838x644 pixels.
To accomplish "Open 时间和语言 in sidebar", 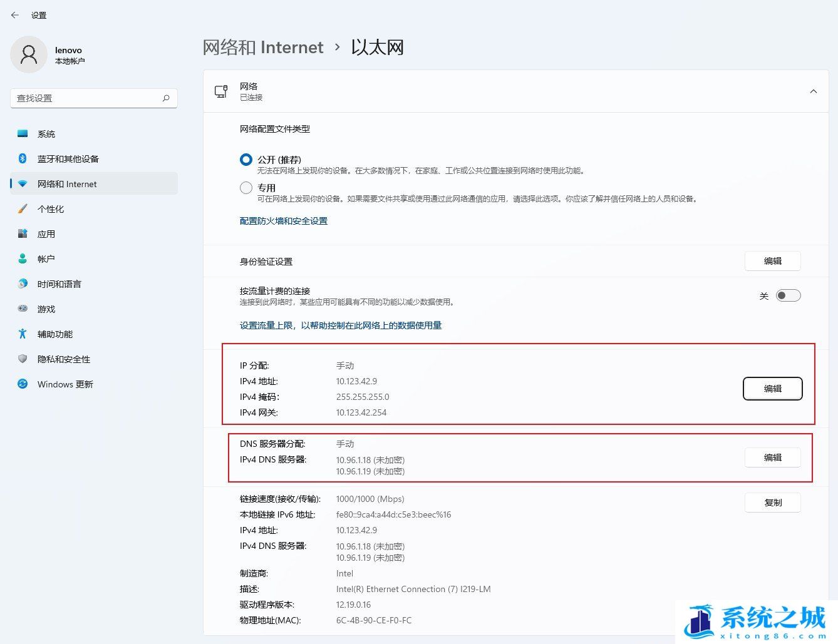I will [59, 284].
